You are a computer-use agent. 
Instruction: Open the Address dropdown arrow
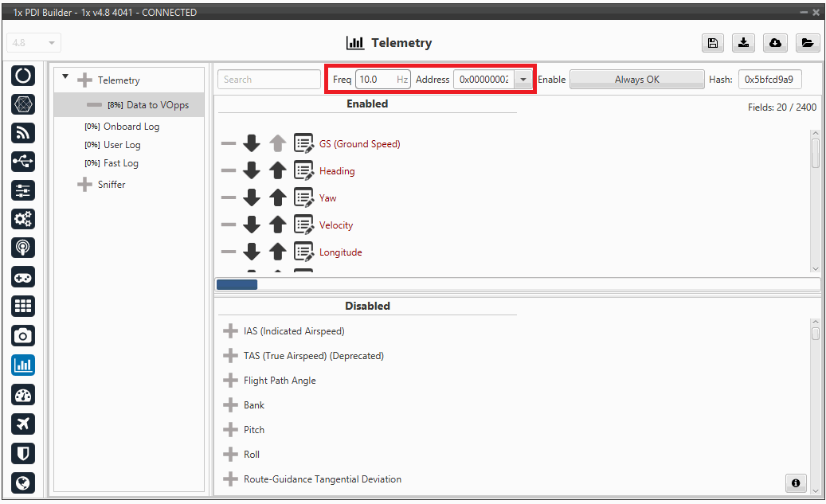tap(523, 80)
